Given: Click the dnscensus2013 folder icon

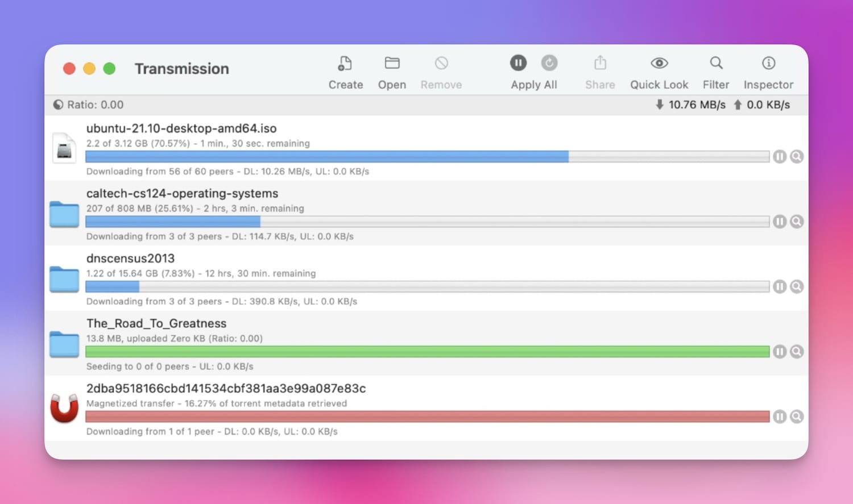Looking at the screenshot, I should coord(64,279).
